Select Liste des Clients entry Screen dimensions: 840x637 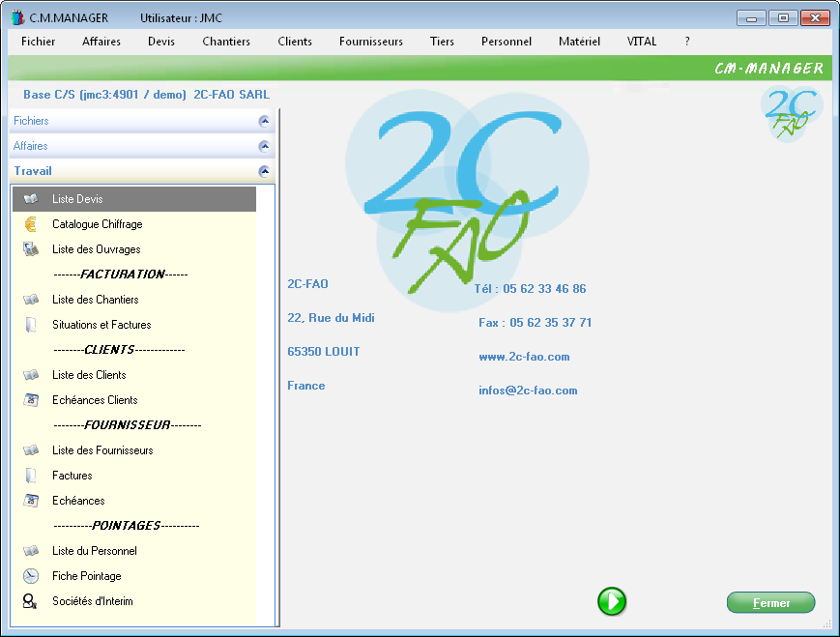pyautogui.click(x=134, y=375)
